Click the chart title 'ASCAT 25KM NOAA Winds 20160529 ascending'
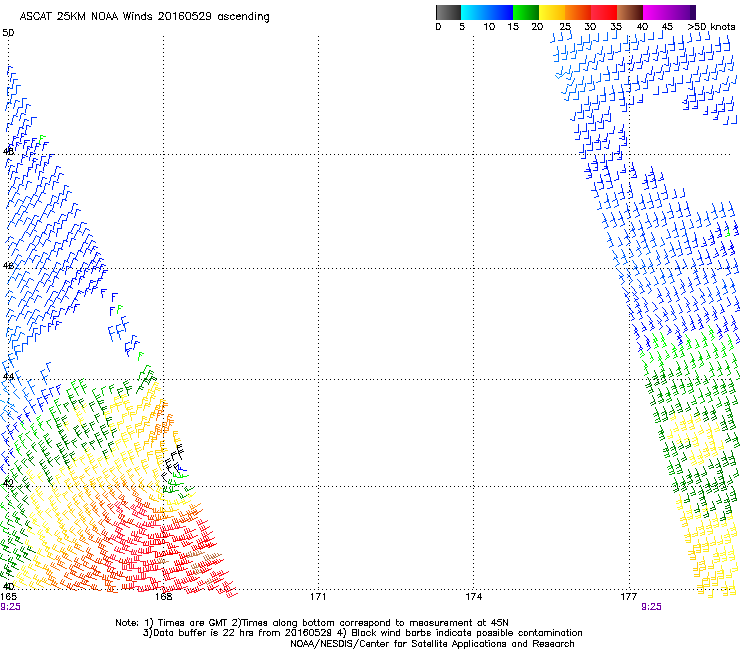 pos(144,17)
